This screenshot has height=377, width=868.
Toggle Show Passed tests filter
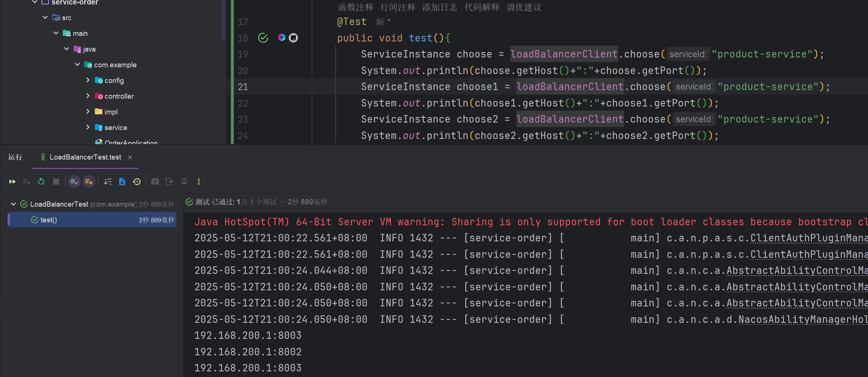point(74,182)
